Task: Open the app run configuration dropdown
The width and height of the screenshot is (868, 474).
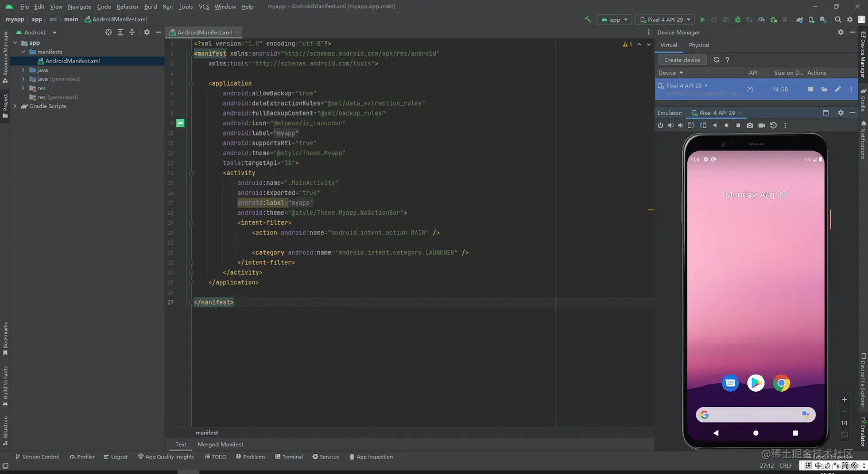Action: (614, 20)
